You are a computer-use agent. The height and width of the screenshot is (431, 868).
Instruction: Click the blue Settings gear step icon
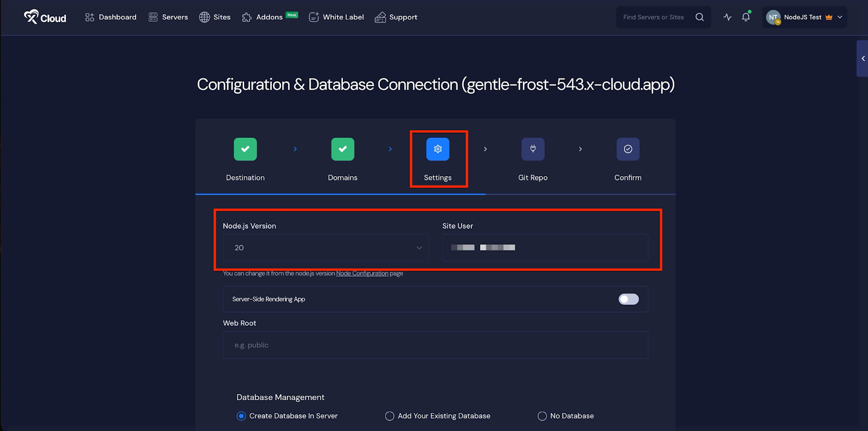[x=438, y=149]
